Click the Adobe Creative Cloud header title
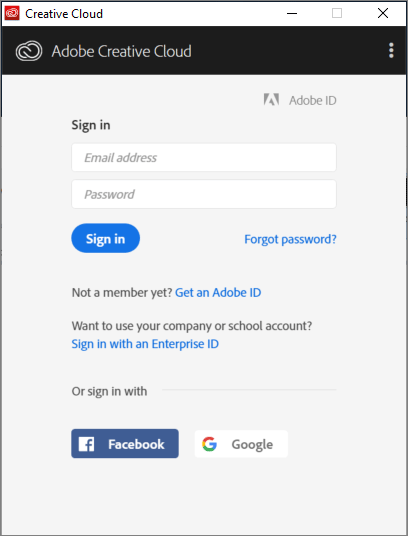The width and height of the screenshot is (408, 536). tap(122, 51)
